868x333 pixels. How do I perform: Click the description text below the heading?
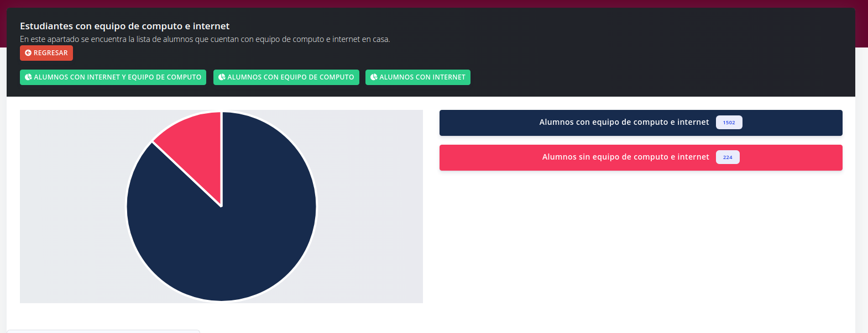pyautogui.click(x=205, y=39)
